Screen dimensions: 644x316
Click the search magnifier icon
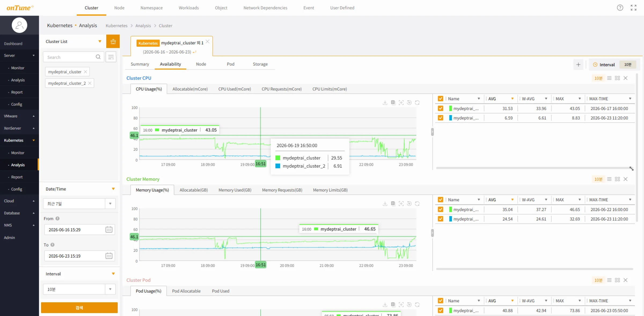click(x=98, y=57)
